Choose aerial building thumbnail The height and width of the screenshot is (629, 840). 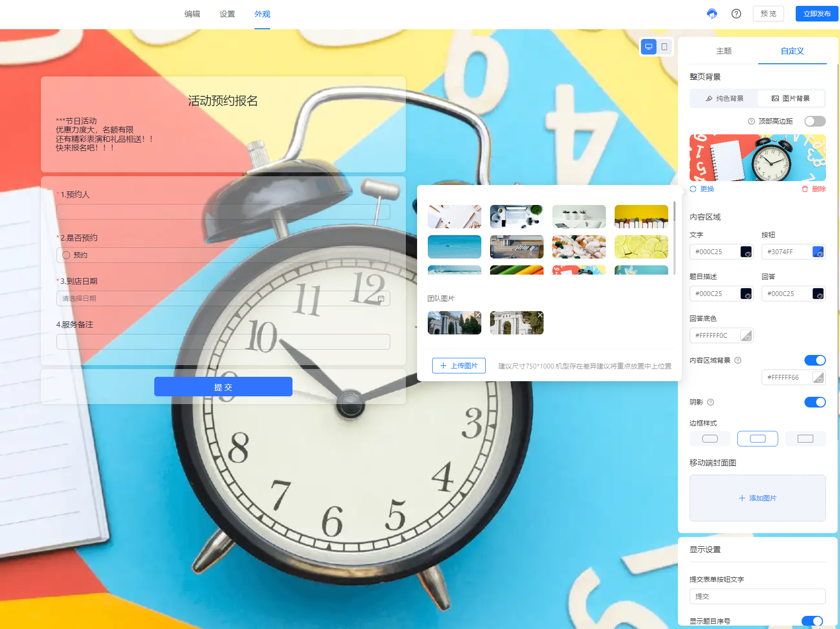pos(517,247)
